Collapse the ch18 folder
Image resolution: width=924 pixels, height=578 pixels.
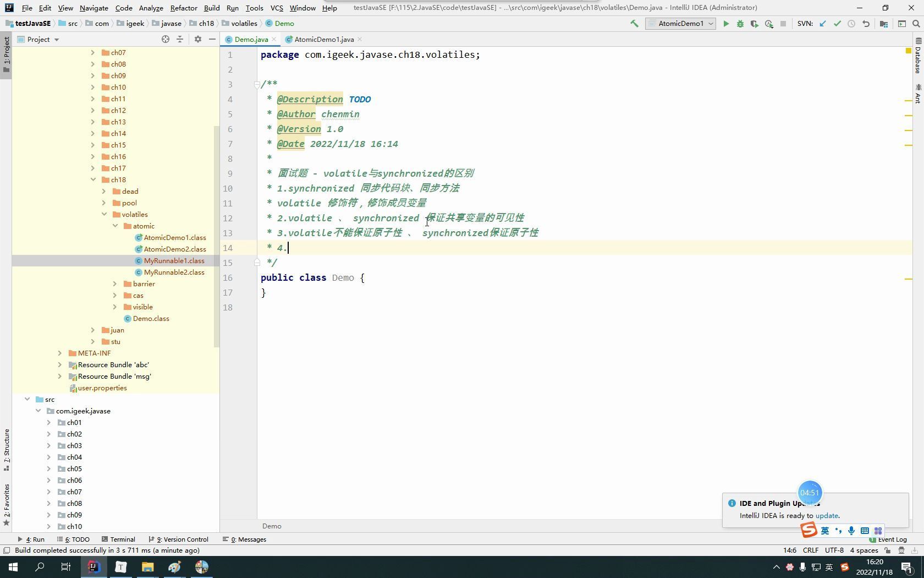point(93,179)
